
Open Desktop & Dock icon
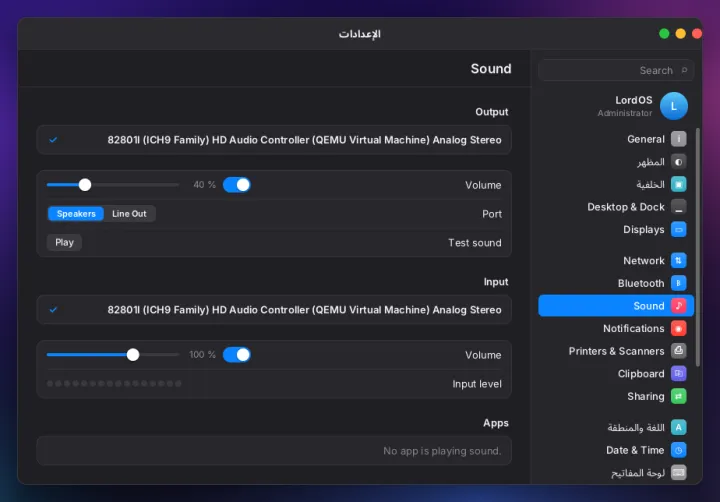(x=678, y=207)
